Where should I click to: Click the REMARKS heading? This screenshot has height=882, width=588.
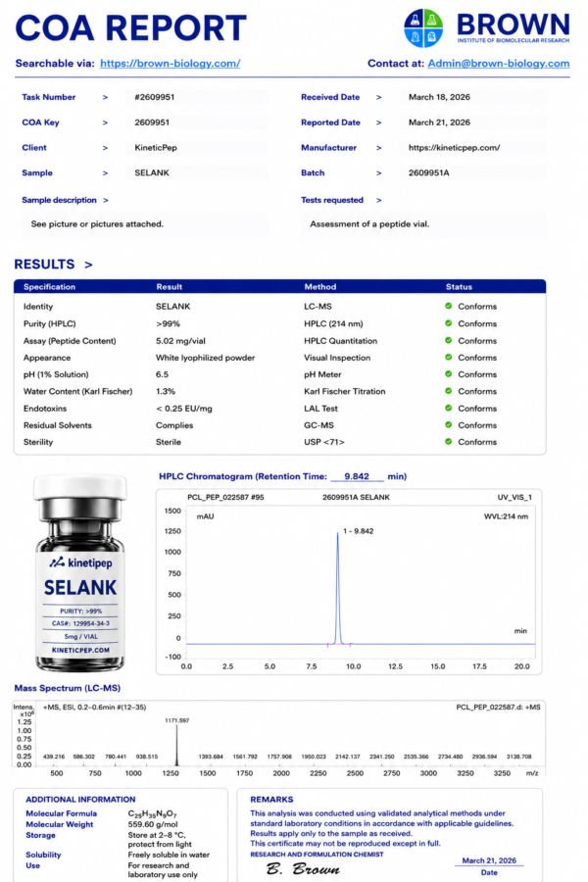(271, 800)
